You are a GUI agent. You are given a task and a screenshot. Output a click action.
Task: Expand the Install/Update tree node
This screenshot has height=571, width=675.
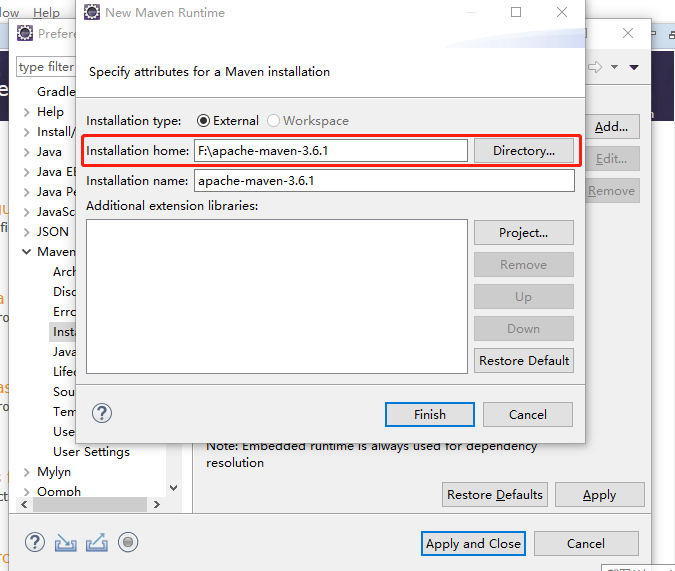[27, 132]
